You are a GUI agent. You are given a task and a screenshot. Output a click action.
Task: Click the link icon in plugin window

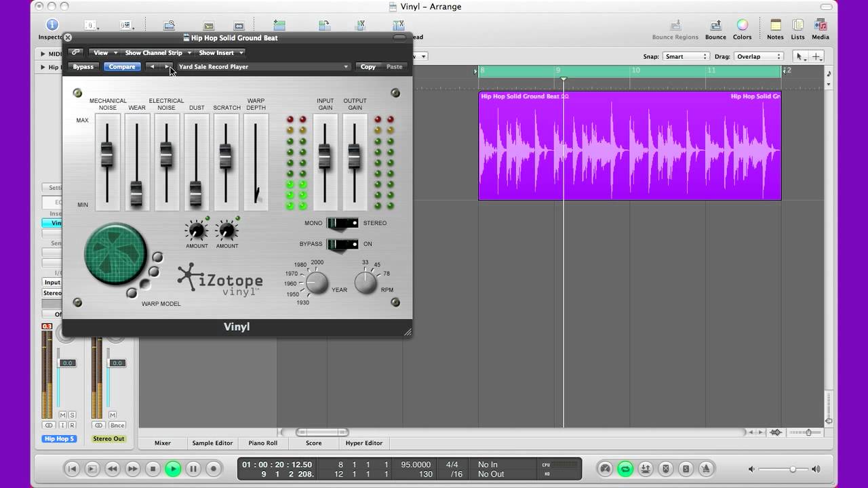pyautogui.click(x=75, y=52)
